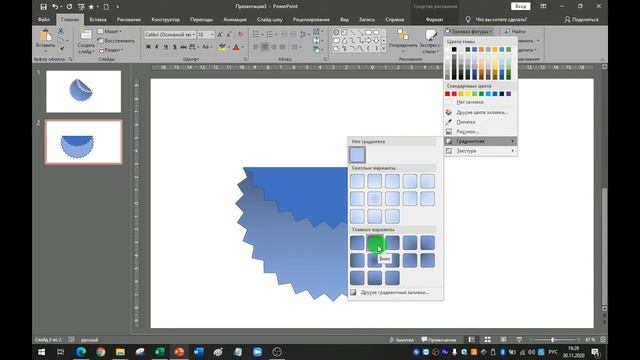
Task: Toggle strikethrough text (abc)
Action: pyautogui.click(x=183, y=47)
